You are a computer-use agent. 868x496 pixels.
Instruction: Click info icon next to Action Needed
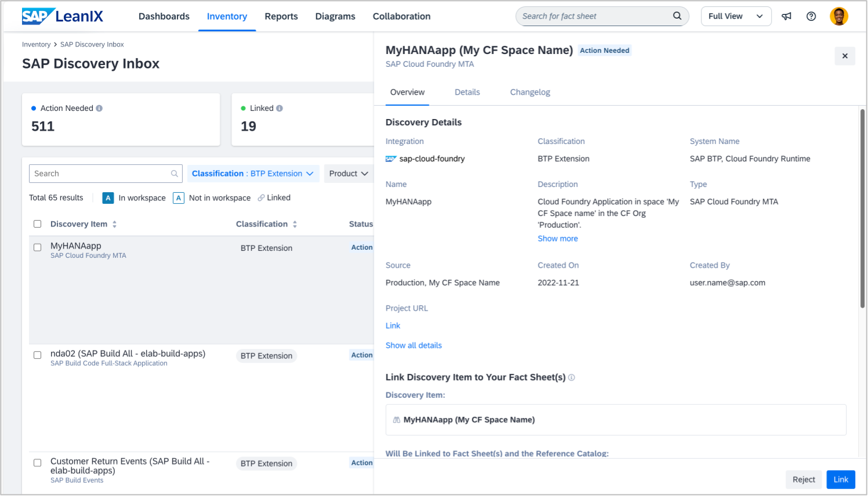click(x=99, y=109)
